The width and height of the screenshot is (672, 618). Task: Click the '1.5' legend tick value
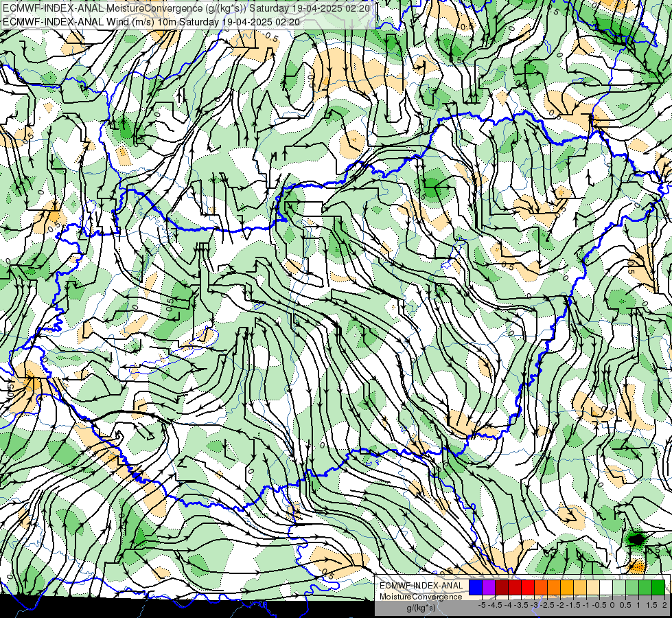651,605
